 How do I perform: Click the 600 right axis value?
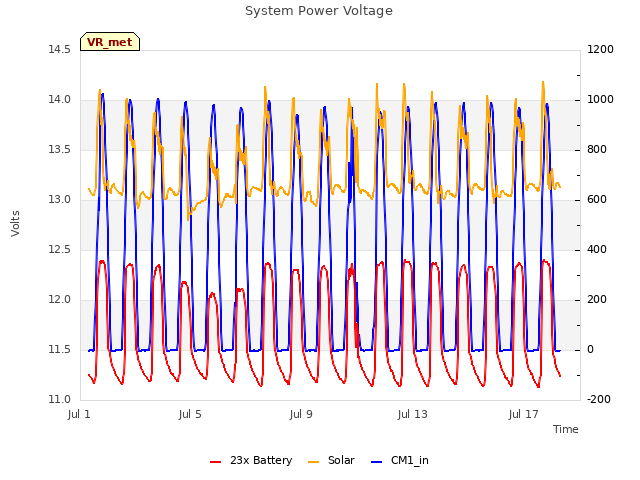[597, 200]
